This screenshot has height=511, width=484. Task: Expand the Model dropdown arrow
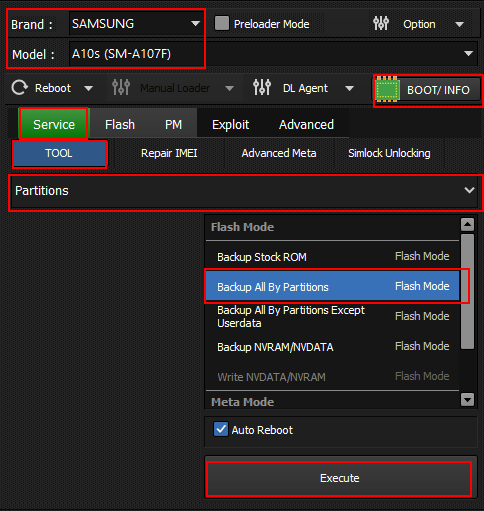pos(468,53)
